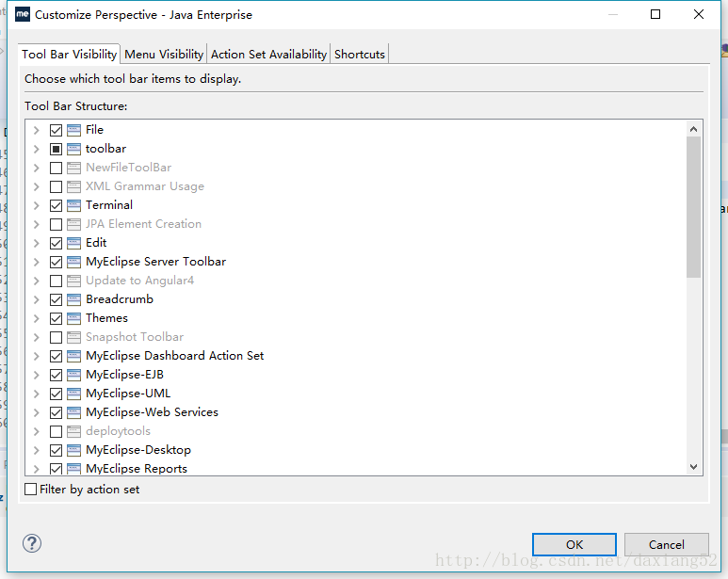The width and height of the screenshot is (728, 579).
Task: Switch to Action Set Availability tab
Action: 268,55
